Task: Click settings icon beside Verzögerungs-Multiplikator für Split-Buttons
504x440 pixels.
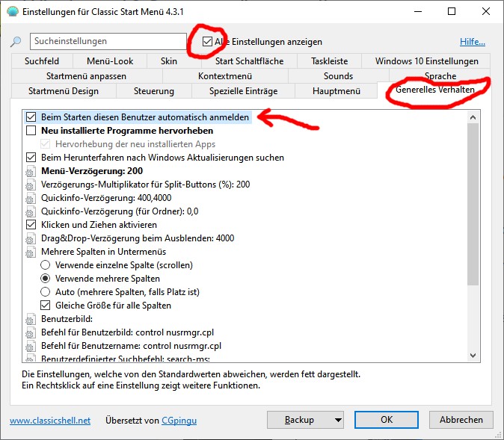Action: pyautogui.click(x=31, y=185)
